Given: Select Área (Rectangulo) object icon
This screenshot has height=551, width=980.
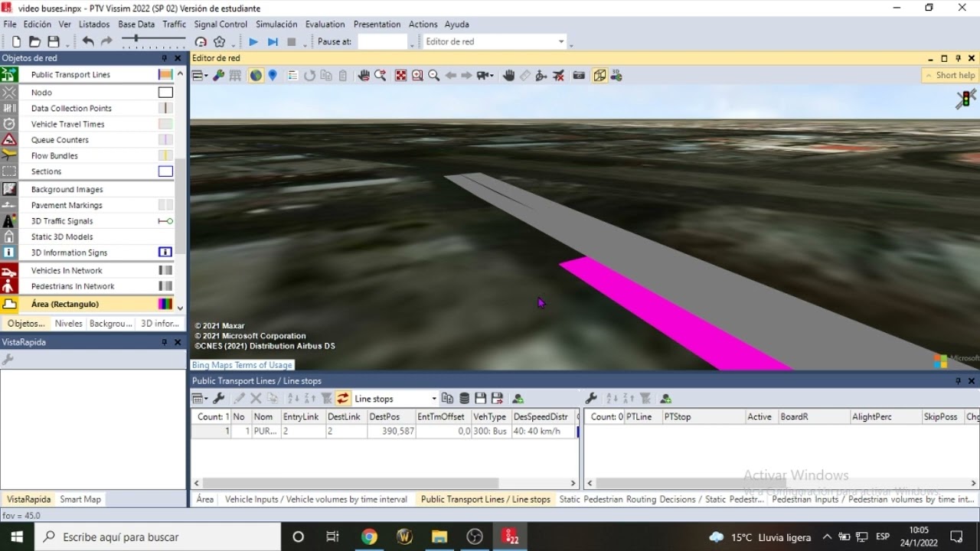Looking at the screenshot, I should coord(9,304).
